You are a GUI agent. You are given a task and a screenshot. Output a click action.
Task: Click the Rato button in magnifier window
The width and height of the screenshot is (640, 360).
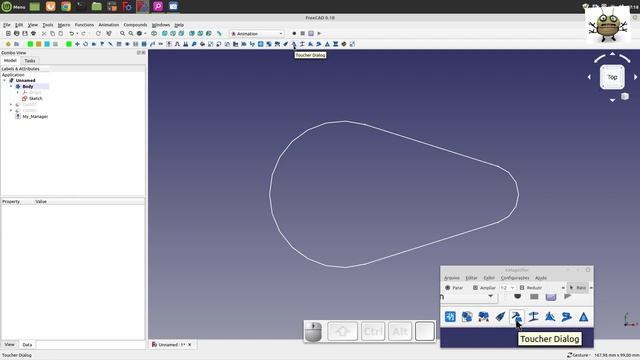click(578, 288)
